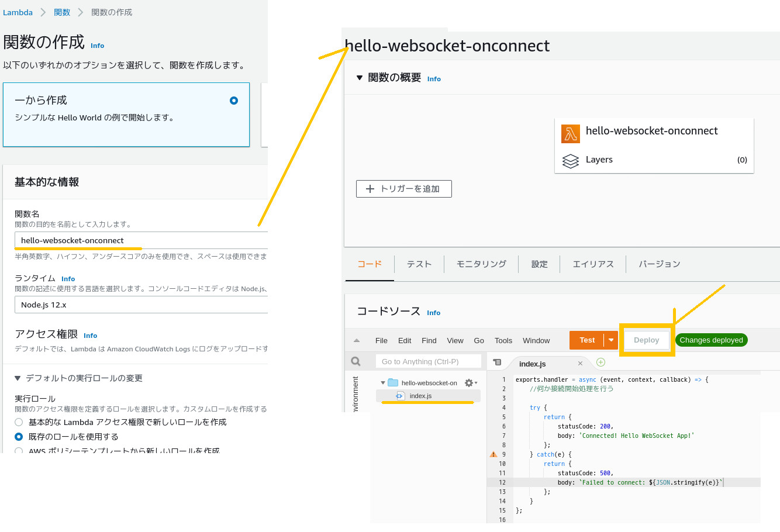The width and height of the screenshot is (780, 532).
Task: Switch to the コード tab
Action: tap(370, 264)
